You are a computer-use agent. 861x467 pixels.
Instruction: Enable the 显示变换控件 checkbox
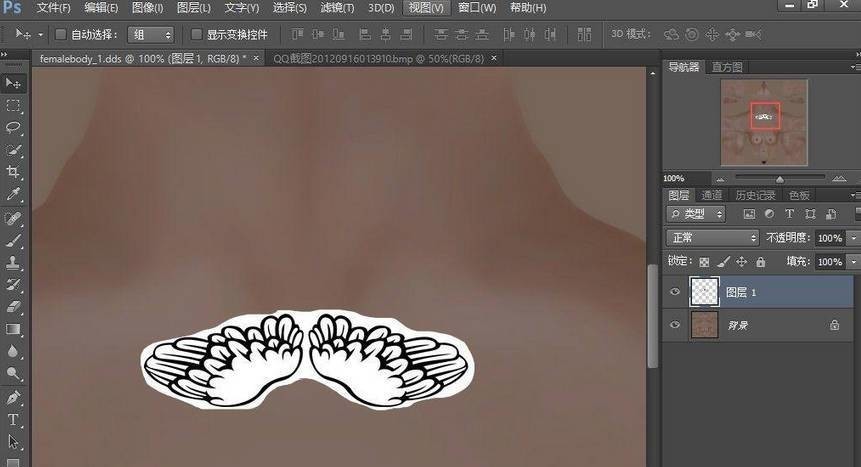click(196, 34)
